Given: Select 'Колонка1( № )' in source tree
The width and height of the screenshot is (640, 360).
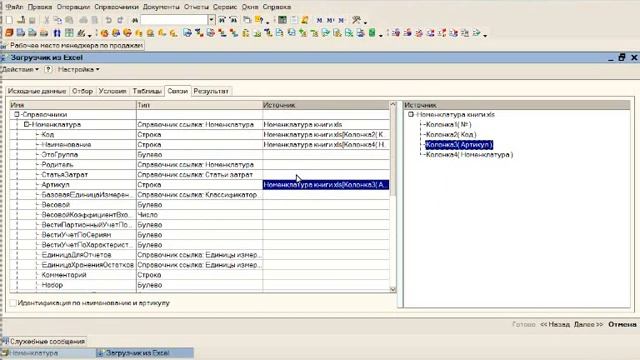Looking at the screenshot, I should pyautogui.click(x=448, y=124).
